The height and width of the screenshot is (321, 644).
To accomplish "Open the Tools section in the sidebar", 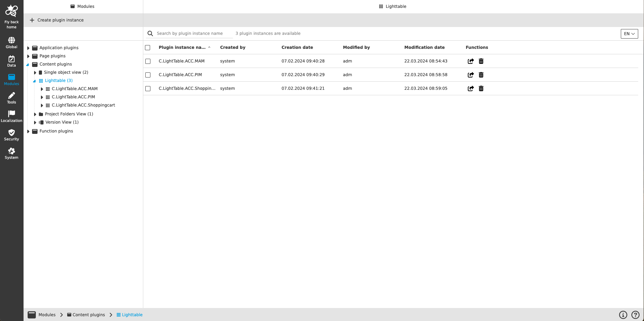I will pos(11,97).
